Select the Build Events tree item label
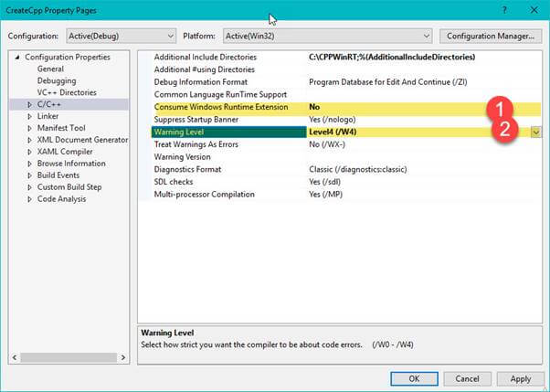The height and width of the screenshot is (392, 550). [58, 175]
